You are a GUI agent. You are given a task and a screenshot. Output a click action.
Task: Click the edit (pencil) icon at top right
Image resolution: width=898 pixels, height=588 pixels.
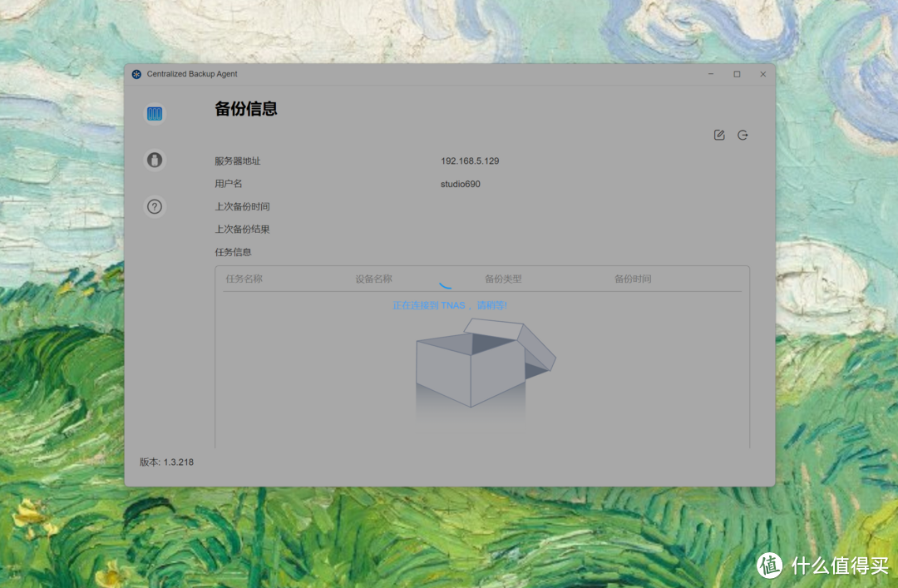[718, 135]
